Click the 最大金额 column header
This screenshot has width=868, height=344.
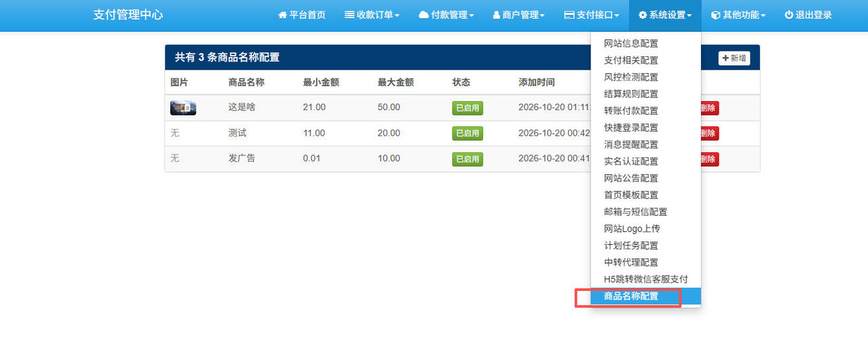pos(396,82)
